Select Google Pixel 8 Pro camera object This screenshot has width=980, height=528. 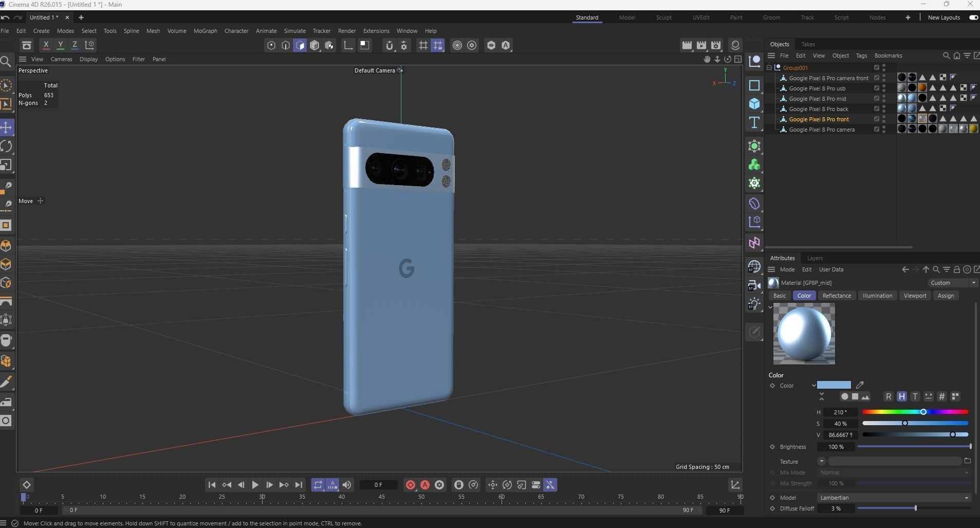point(822,130)
